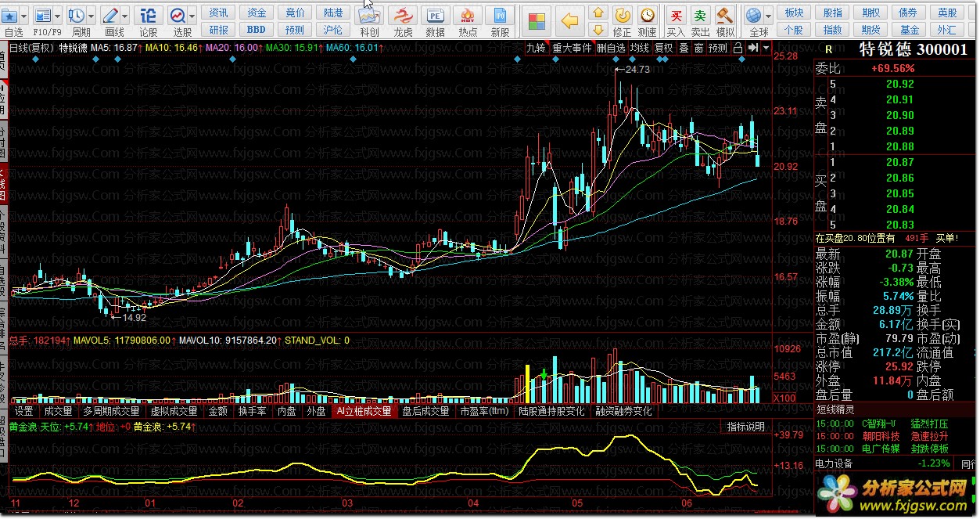
Task: Expand the 选股 dropdown arrow
Action: click(192, 15)
